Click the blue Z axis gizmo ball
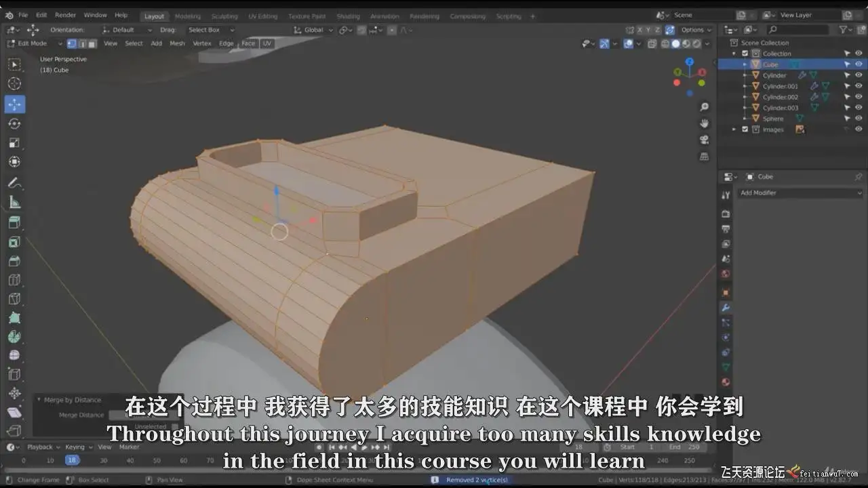Viewport: 868px width, 488px height. pos(690,62)
